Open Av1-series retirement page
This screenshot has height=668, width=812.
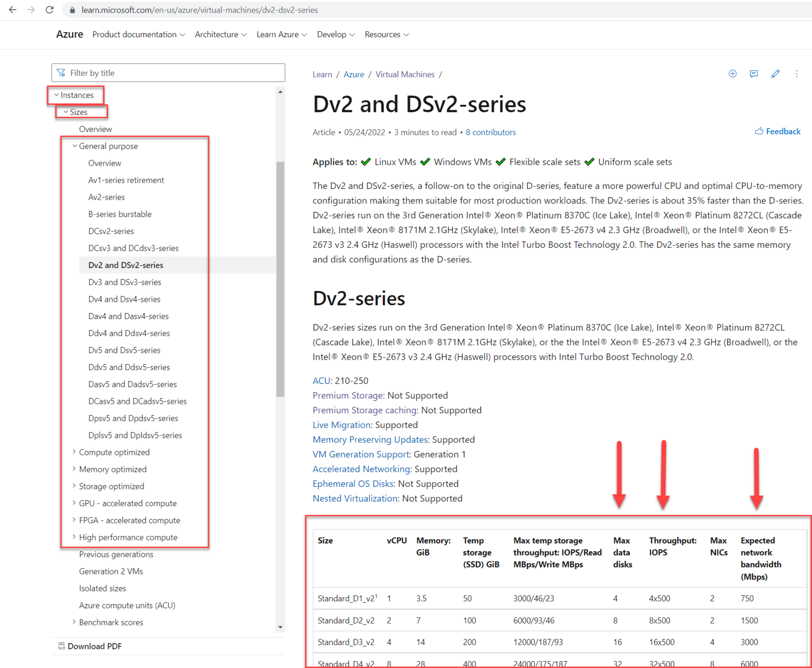[126, 180]
